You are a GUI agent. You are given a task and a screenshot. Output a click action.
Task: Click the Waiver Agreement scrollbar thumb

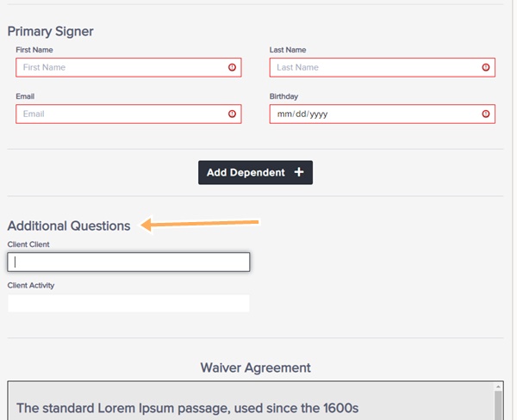pos(498,405)
